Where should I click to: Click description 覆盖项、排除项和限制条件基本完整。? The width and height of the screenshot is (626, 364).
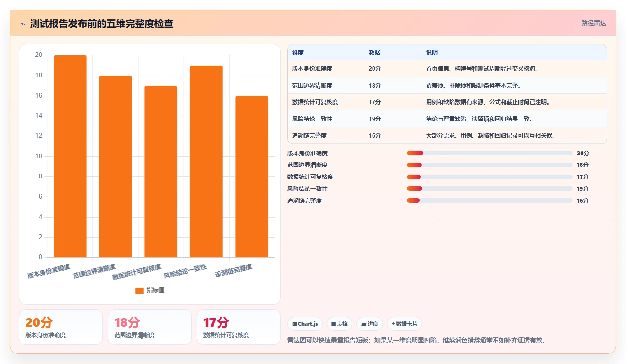(473, 86)
